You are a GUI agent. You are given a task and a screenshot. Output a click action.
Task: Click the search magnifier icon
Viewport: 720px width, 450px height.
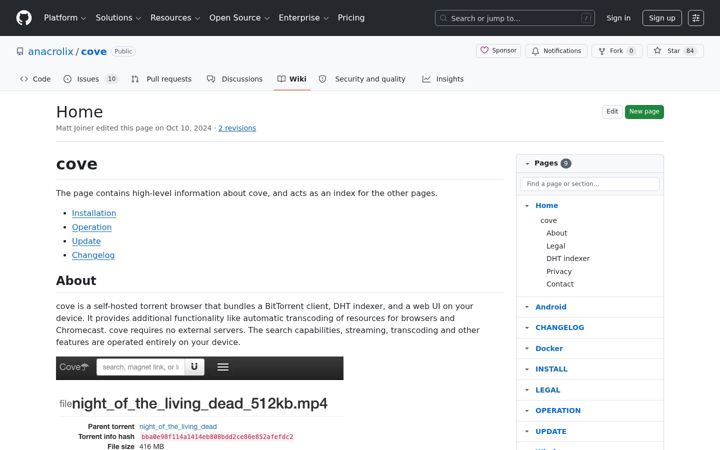tap(443, 18)
